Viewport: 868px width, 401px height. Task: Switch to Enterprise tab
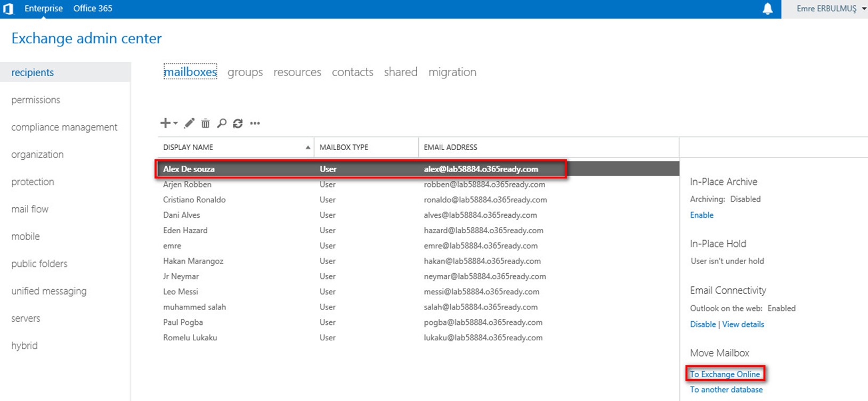coord(44,9)
